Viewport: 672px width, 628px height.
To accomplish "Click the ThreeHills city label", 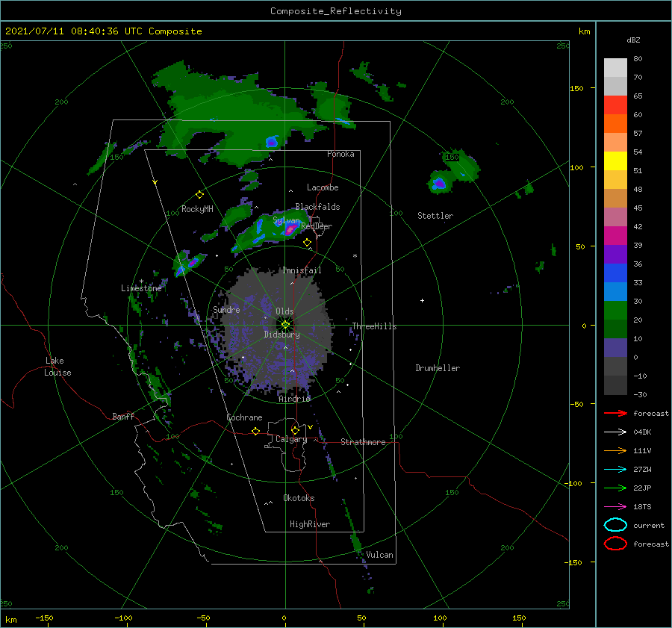I will pos(374,326).
